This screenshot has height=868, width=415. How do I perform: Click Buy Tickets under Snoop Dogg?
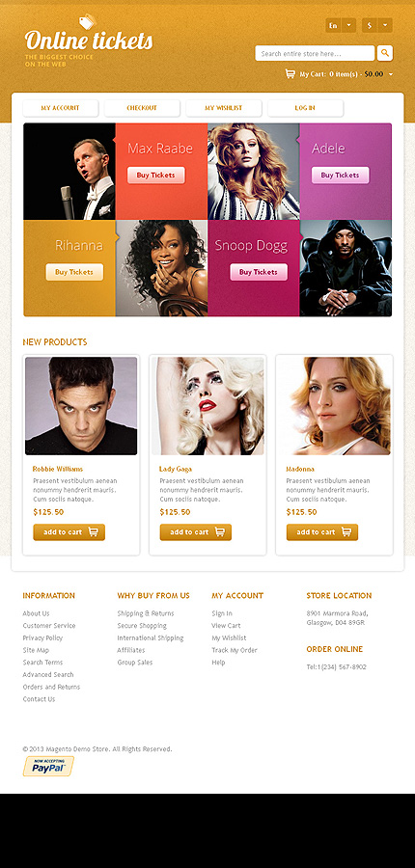(259, 272)
